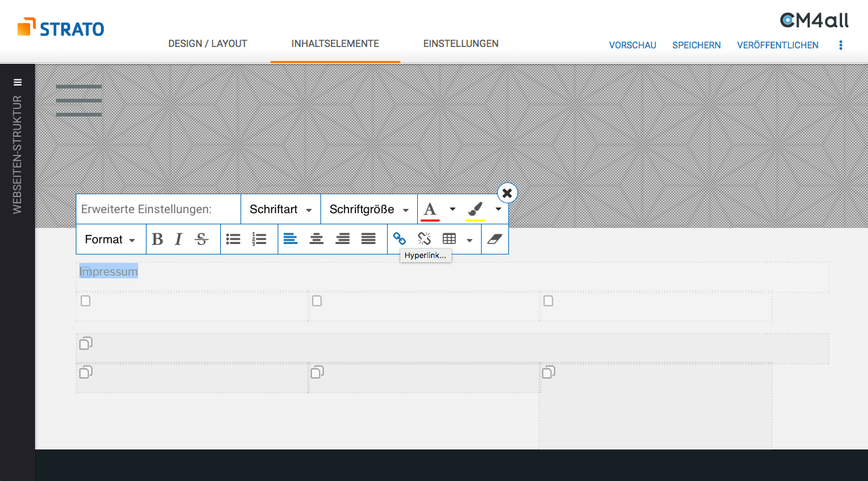Open the Format dropdown
868x481 pixels.
click(x=110, y=239)
